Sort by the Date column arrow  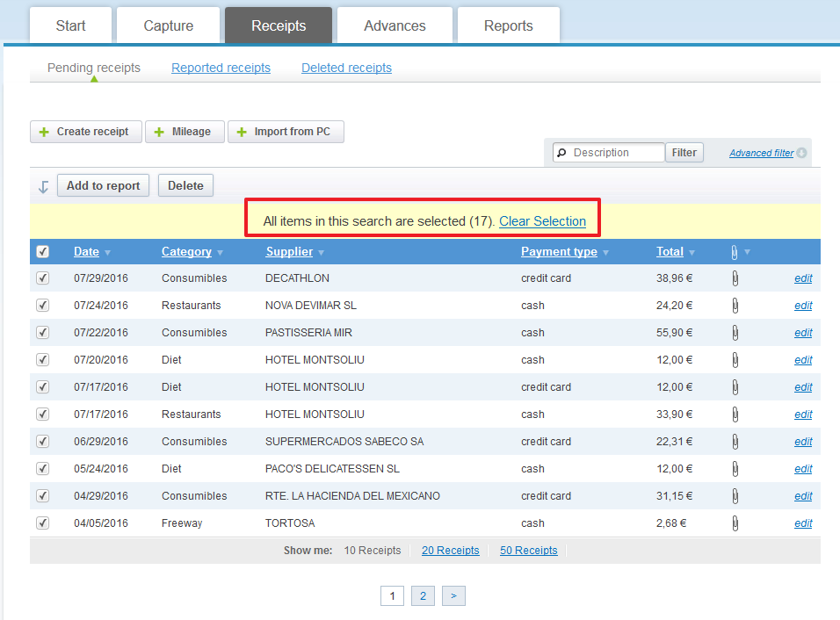click(x=108, y=253)
